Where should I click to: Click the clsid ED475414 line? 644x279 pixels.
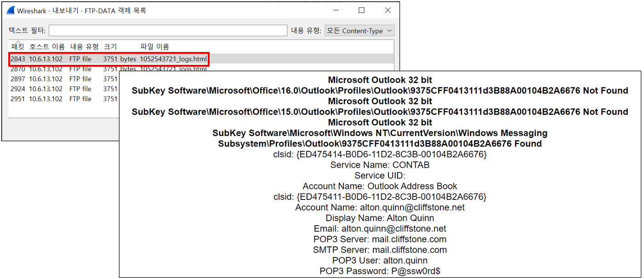coord(380,154)
